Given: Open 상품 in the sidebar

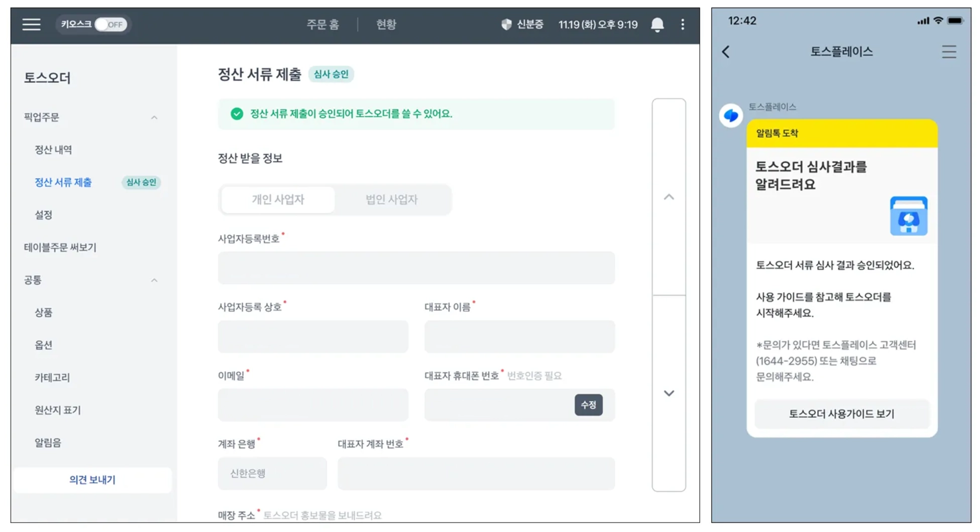Looking at the screenshot, I should 44,312.
